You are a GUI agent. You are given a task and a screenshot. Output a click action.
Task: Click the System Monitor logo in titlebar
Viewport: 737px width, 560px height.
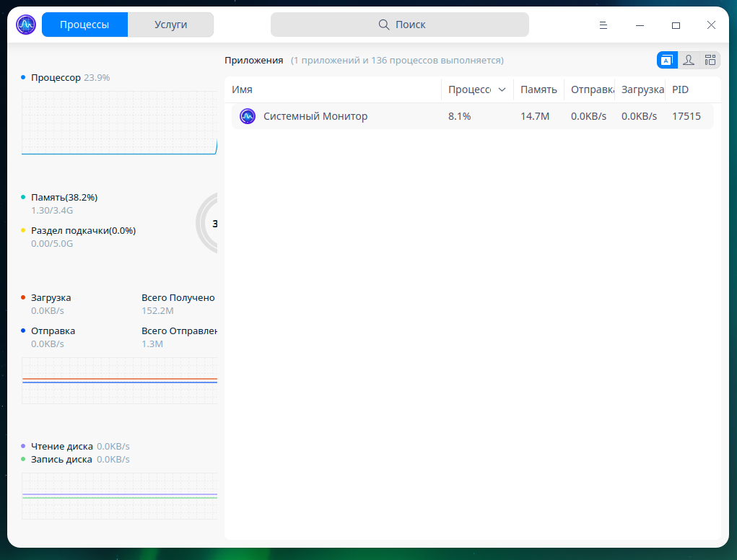pyautogui.click(x=26, y=25)
